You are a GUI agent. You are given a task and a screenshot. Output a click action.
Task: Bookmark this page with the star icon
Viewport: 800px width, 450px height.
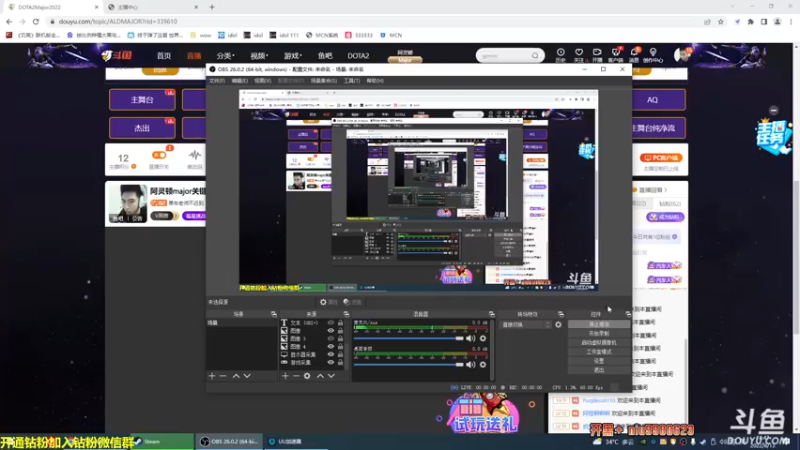tap(720, 21)
